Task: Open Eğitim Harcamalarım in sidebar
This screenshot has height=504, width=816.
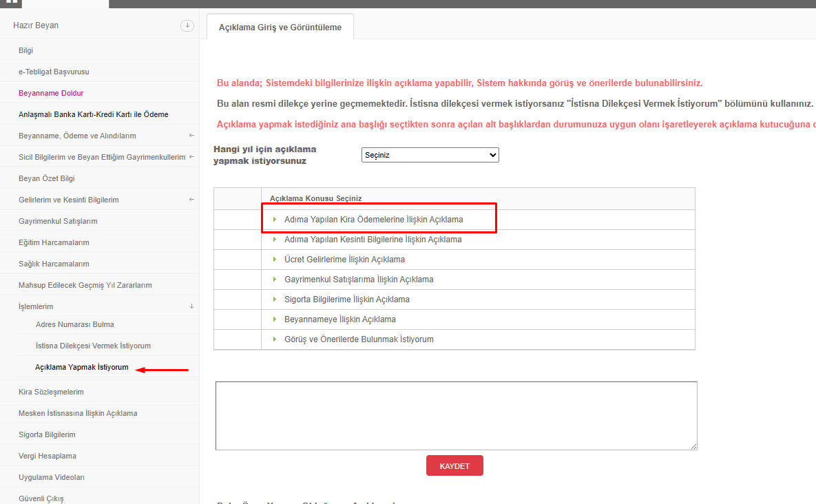Action: 54,242
